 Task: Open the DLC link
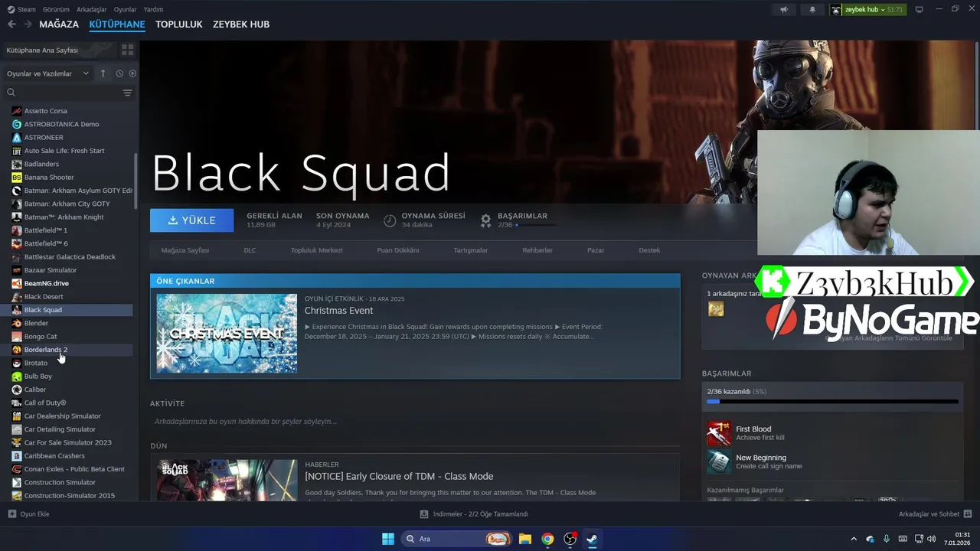tap(250, 250)
